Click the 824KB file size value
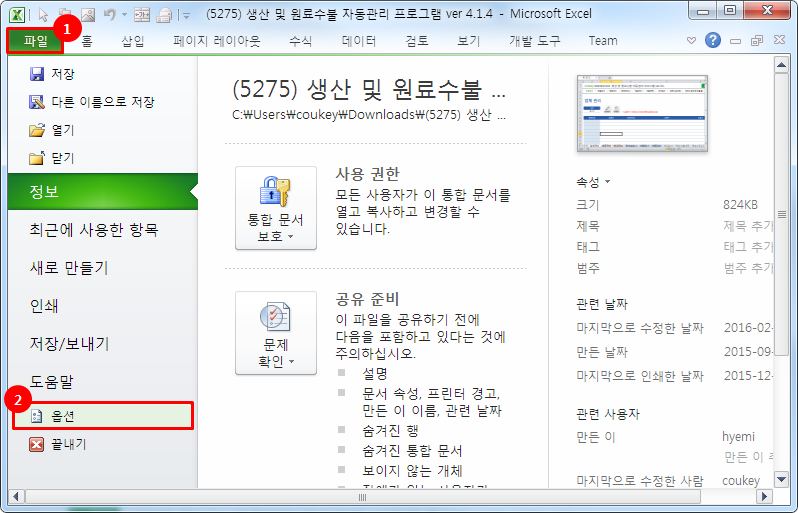Viewport: 798px width, 513px height. tap(740, 205)
